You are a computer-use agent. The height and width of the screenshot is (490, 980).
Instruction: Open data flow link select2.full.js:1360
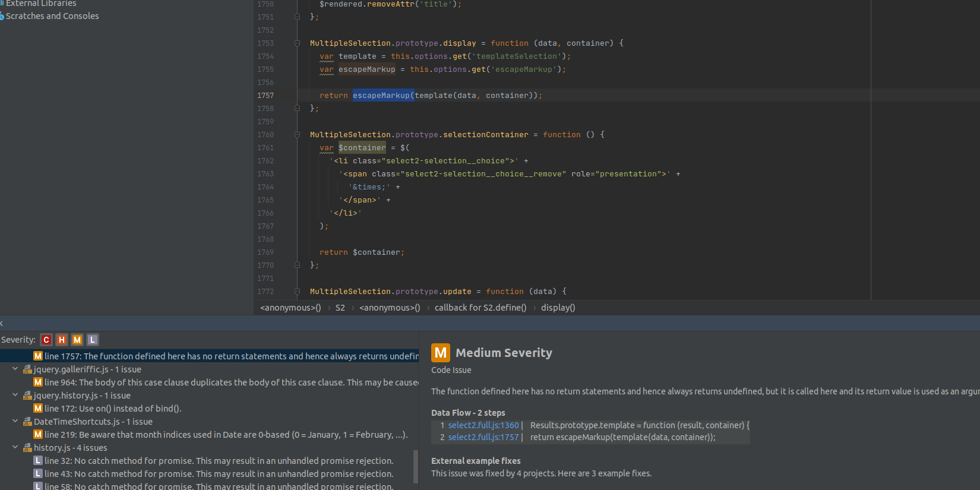(x=483, y=425)
